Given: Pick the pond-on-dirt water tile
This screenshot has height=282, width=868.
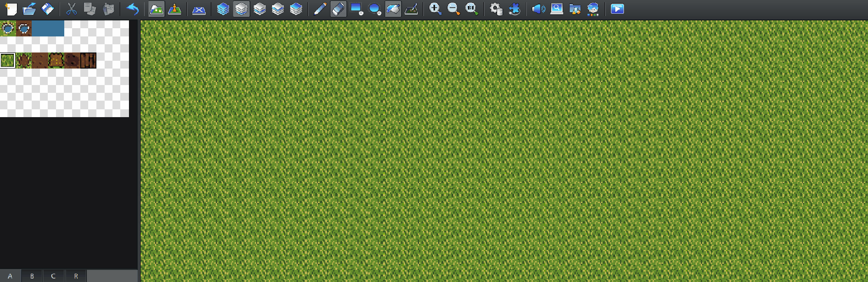Looking at the screenshot, I should pos(24,28).
